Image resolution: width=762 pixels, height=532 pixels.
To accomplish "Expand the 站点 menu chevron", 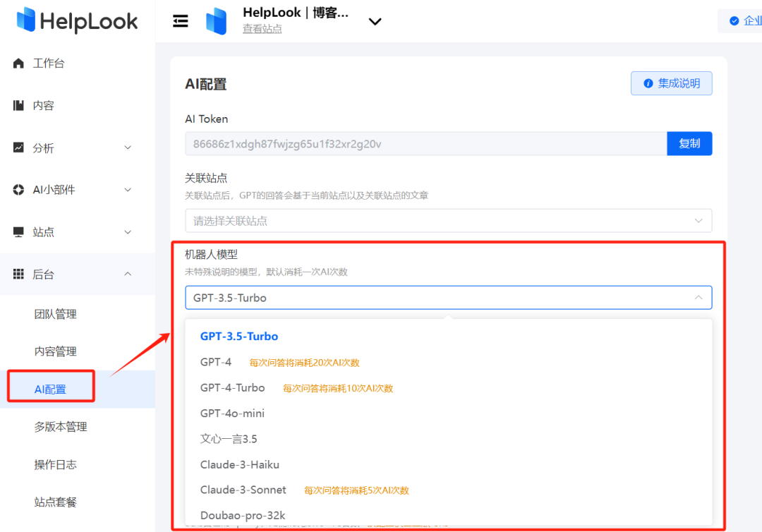I will (x=128, y=231).
